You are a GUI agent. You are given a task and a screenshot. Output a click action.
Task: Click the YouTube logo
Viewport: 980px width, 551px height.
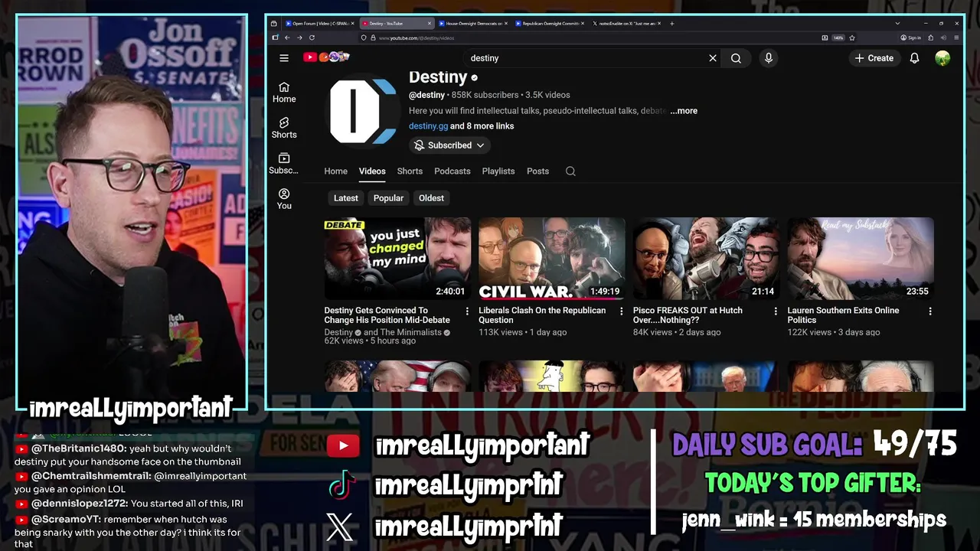[326, 57]
